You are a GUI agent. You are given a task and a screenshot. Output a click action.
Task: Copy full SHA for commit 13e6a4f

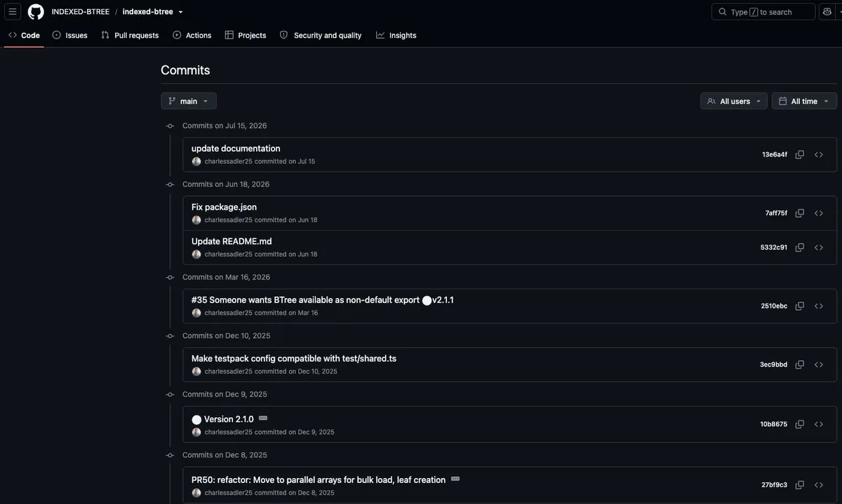click(800, 155)
